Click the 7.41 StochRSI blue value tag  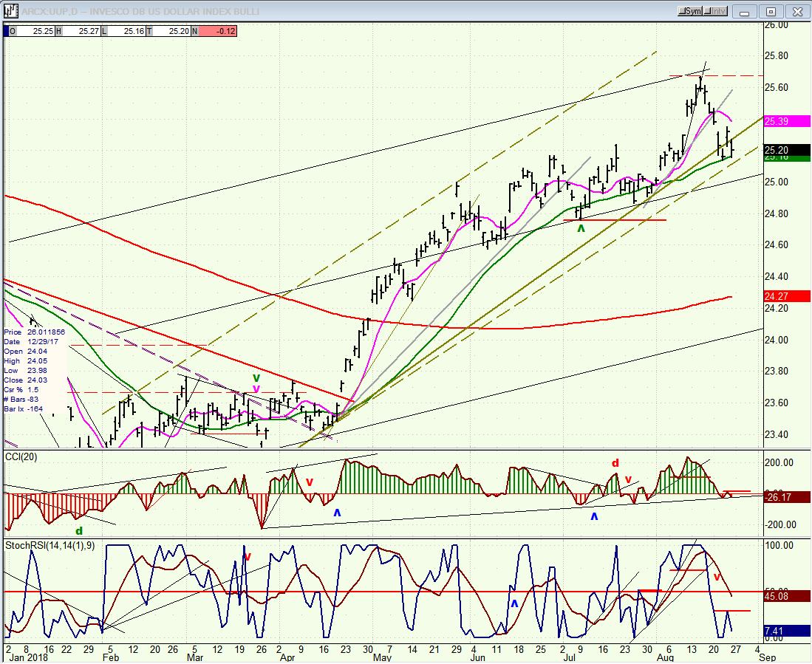787,630
